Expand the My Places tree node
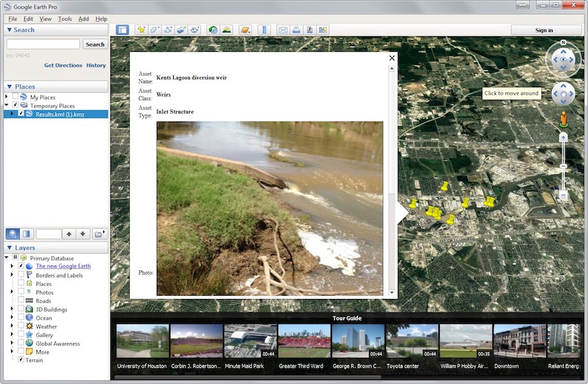 [7, 97]
